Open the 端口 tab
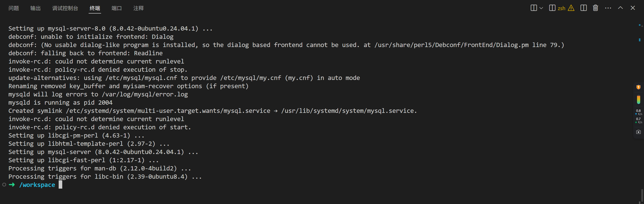This screenshot has height=204, width=644. (x=116, y=8)
